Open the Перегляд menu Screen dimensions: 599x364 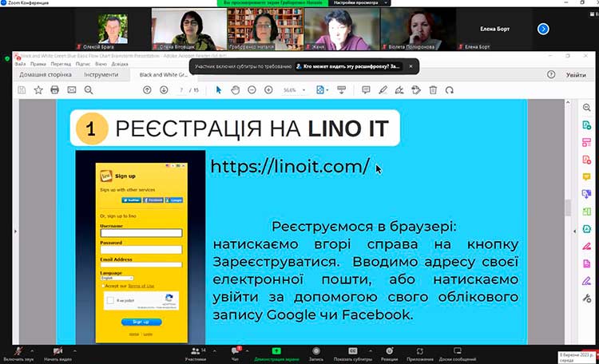tap(61, 64)
